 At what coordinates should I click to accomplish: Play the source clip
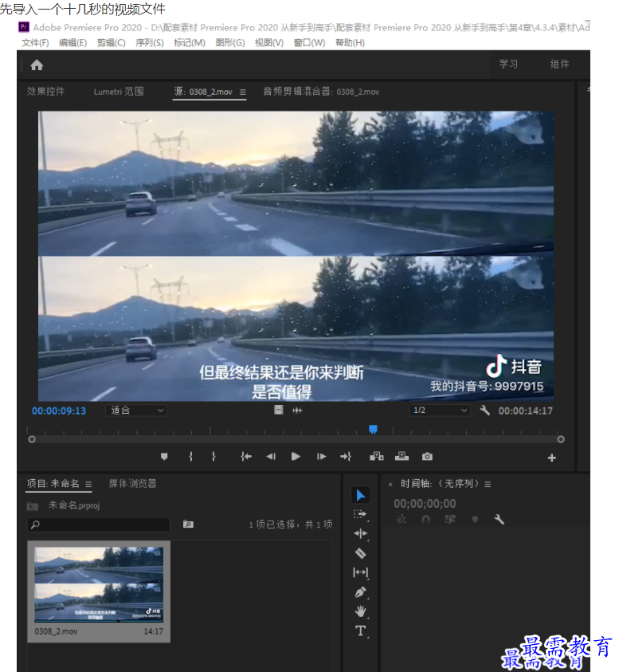pos(296,457)
